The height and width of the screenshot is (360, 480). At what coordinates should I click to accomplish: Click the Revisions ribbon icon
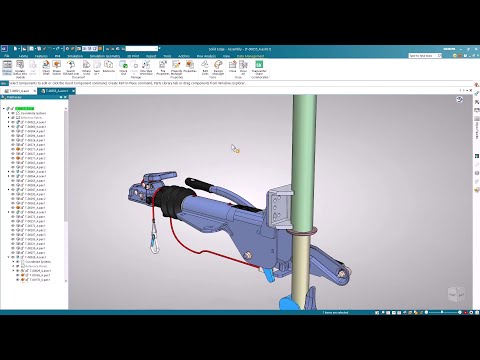pos(109,66)
